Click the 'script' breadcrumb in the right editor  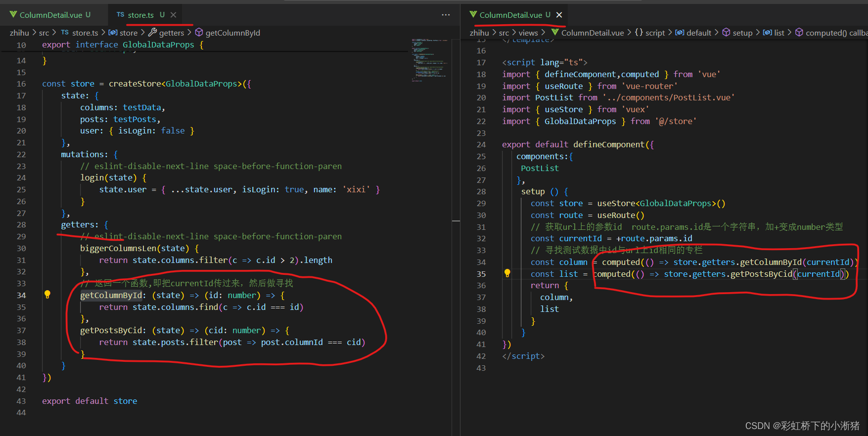655,33
